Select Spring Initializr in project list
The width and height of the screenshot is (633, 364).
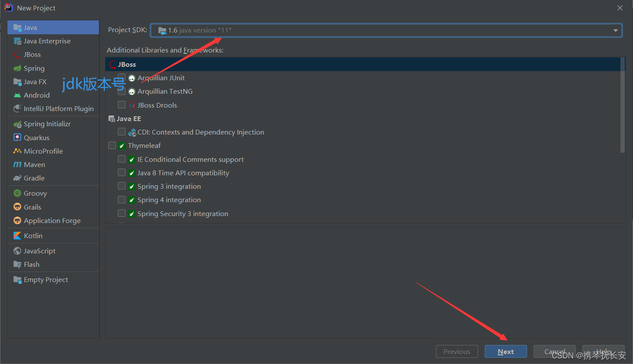click(53, 124)
